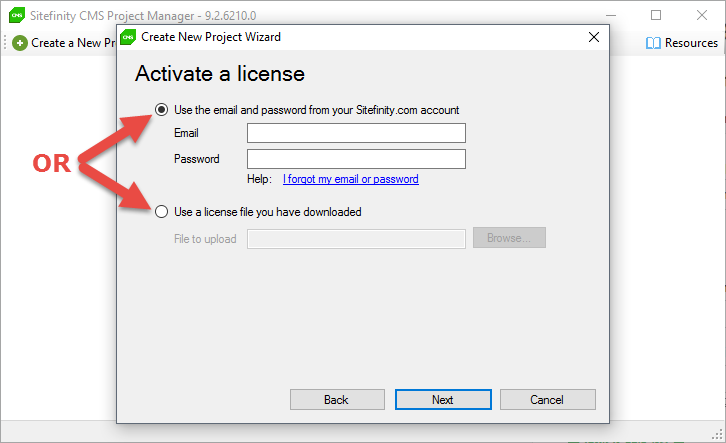726x443 pixels.
Task: Click the green plus Create a New Project icon
Action: (x=20, y=43)
